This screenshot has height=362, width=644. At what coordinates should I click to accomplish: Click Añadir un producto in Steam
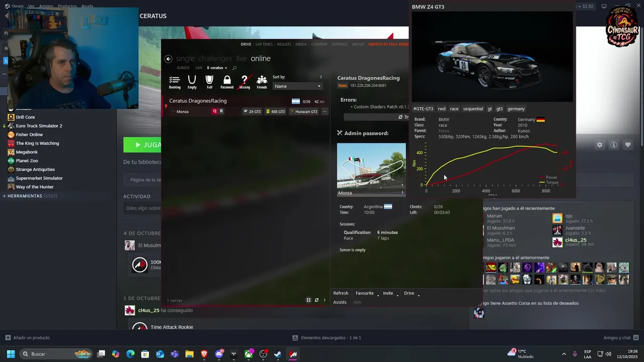coord(27,338)
